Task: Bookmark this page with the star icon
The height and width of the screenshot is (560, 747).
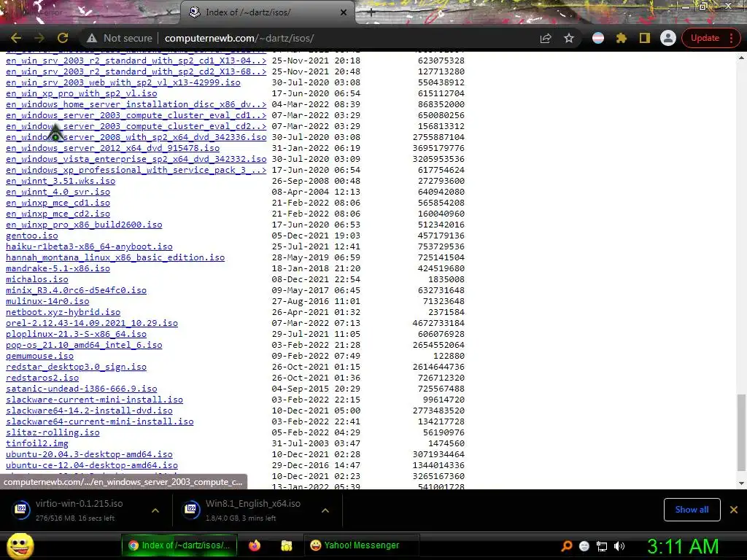Action: point(569,38)
